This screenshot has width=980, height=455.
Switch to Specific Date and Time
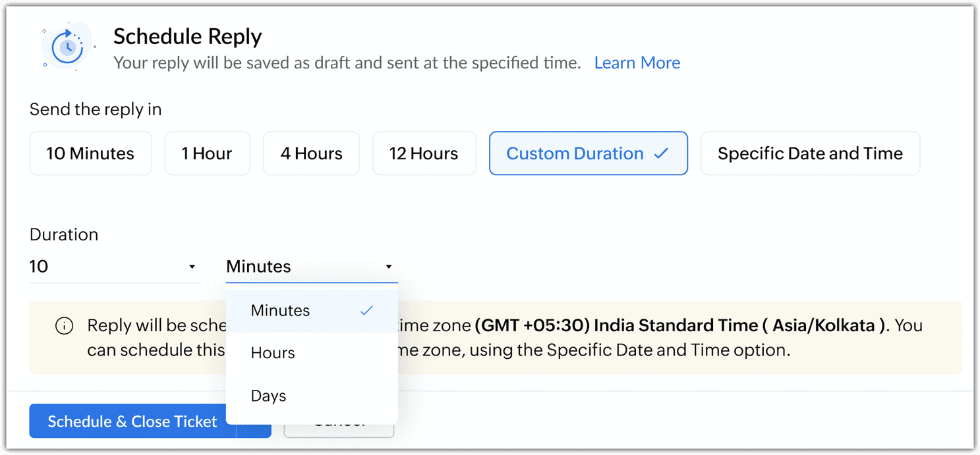[x=810, y=153]
